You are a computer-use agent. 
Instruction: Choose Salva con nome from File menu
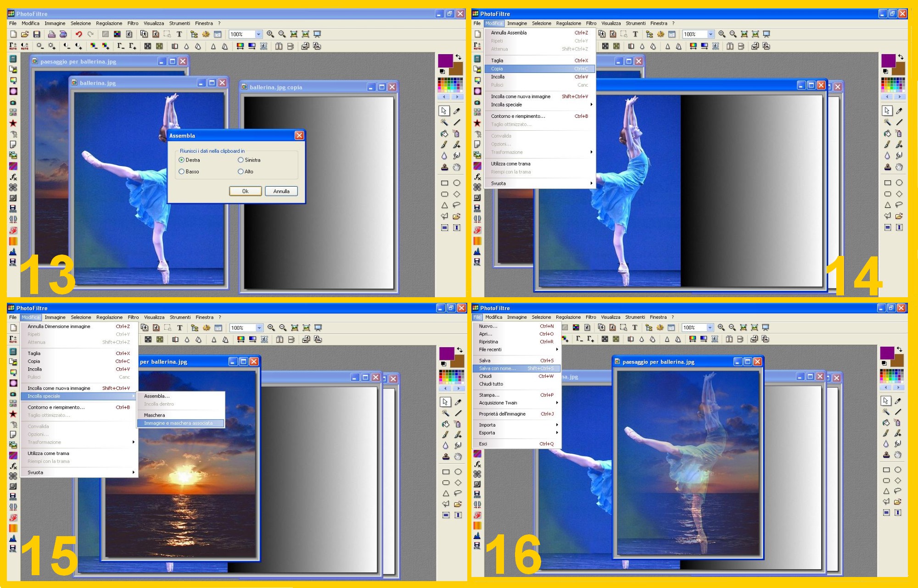[498, 368]
